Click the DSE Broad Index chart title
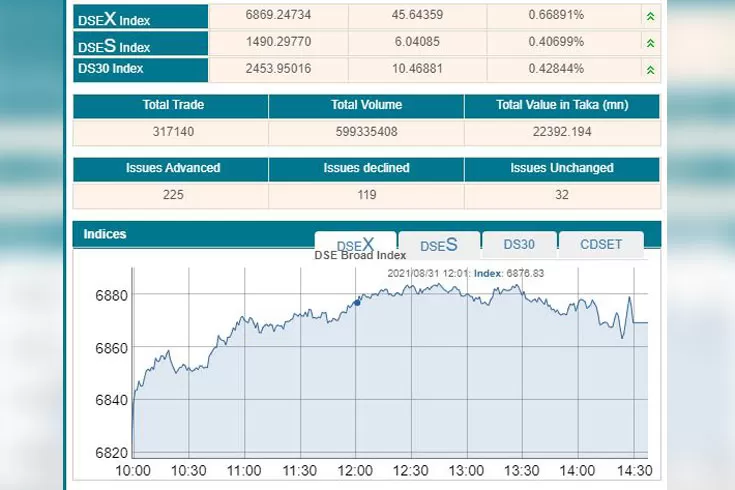The height and width of the screenshot is (490, 735). click(360, 256)
